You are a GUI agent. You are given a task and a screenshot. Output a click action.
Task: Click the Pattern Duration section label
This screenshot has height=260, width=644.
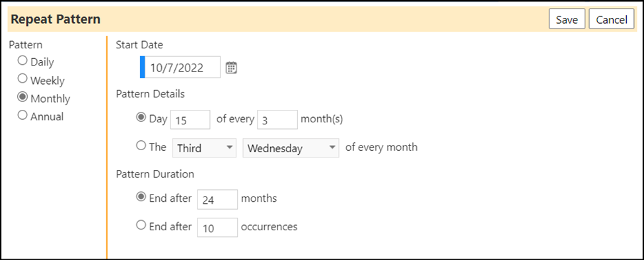pyautogui.click(x=155, y=174)
